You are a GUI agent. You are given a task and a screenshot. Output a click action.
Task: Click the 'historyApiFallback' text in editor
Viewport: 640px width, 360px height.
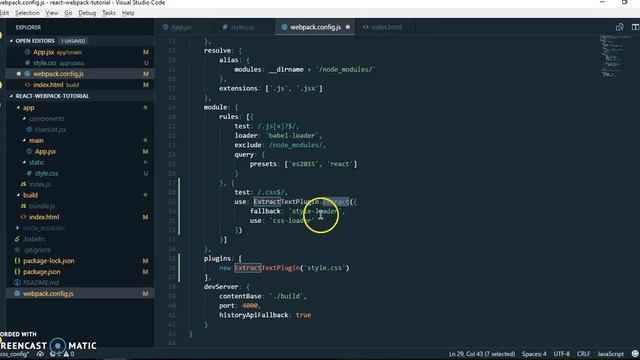(253, 315)
